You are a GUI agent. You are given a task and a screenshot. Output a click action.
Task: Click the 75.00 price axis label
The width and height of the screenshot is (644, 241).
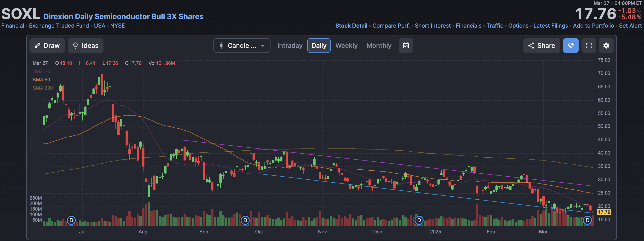(x=604, y=60)
